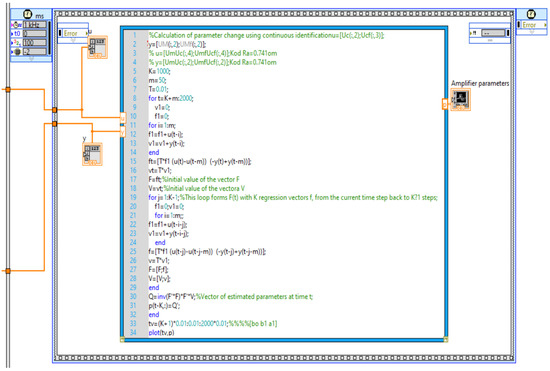Screen dimensions: 550x371
Task: Select the y input terminal of the MathScript node
Action: pyautogui.click(x=122, y=132)
